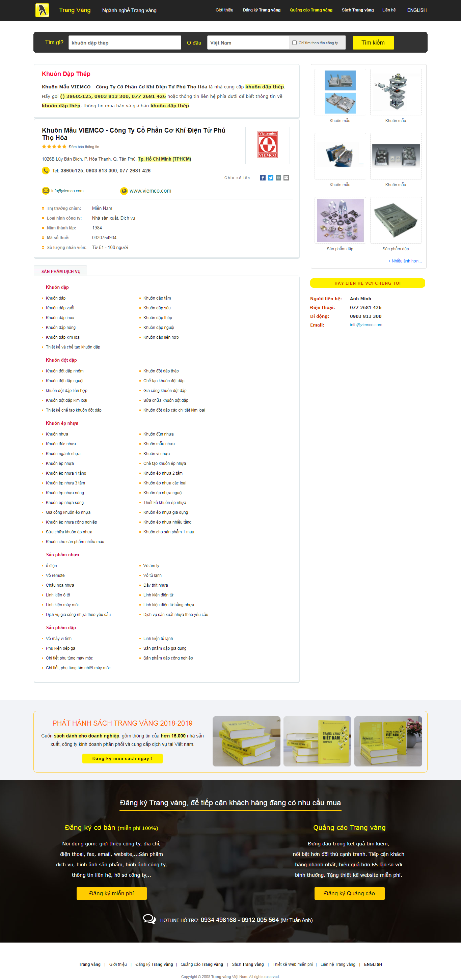Click the gray email share icon
461x980 pixels.
point(286,178)
